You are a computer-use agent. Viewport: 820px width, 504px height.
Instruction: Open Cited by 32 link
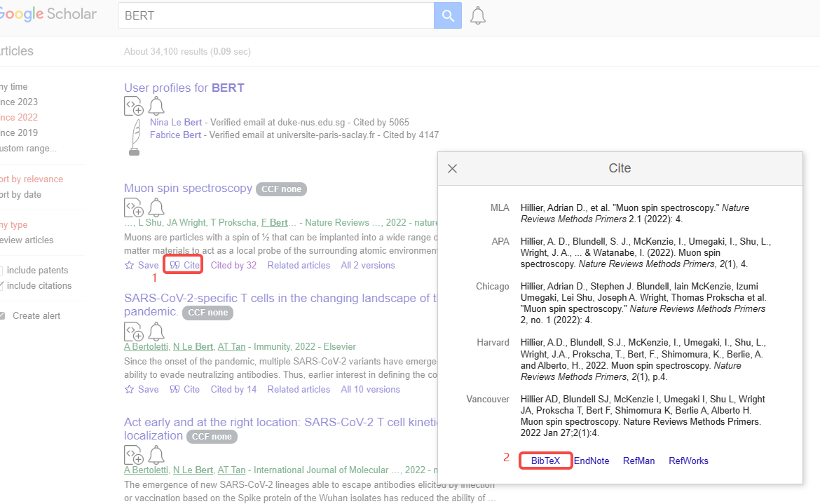click(233, 265)
